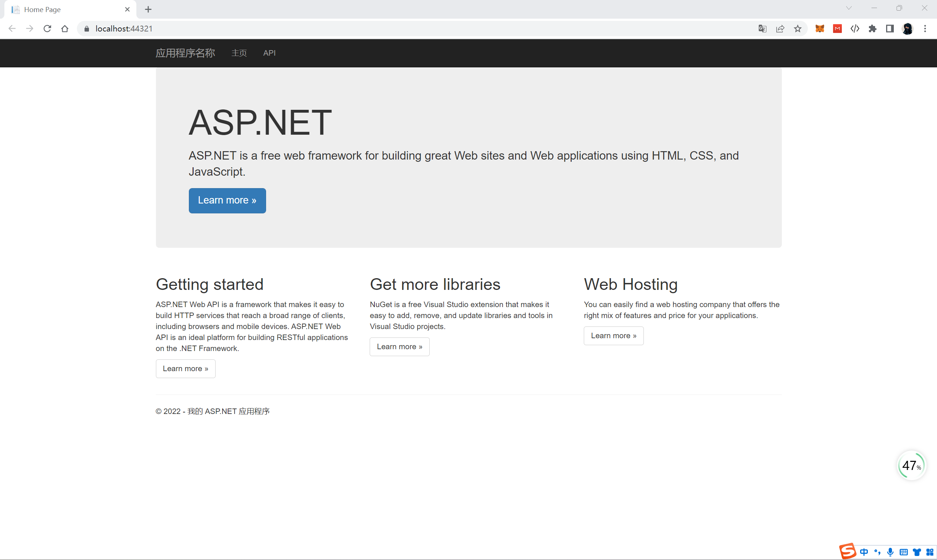Expand the tab search chevron
Image resolution: width=937 pixels, height=560 pixels.
point(849,8)
